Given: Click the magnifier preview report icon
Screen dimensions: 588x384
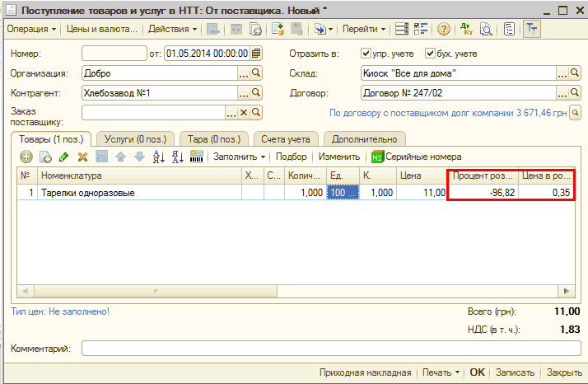Looking at the screenshot, I should coord(486,29).
